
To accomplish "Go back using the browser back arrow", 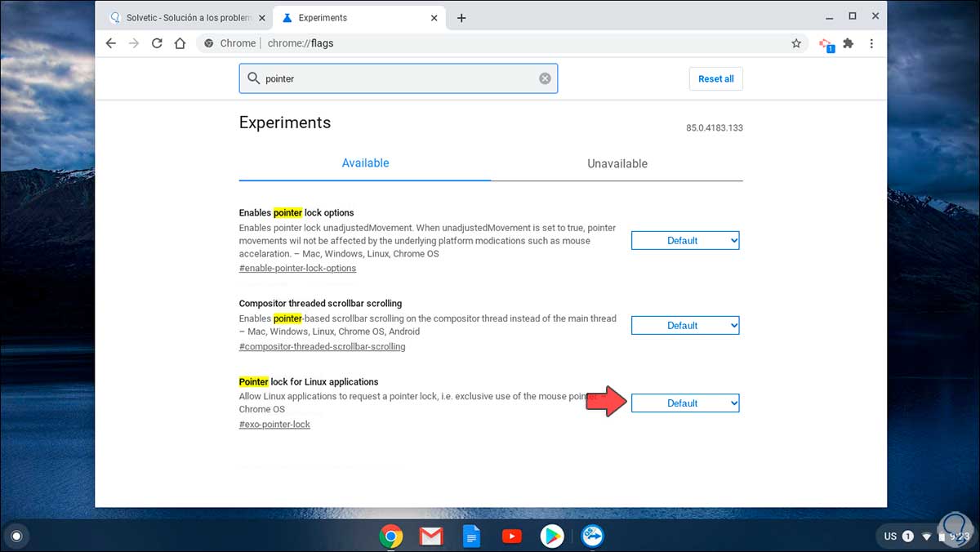I will tap(111, 43).
